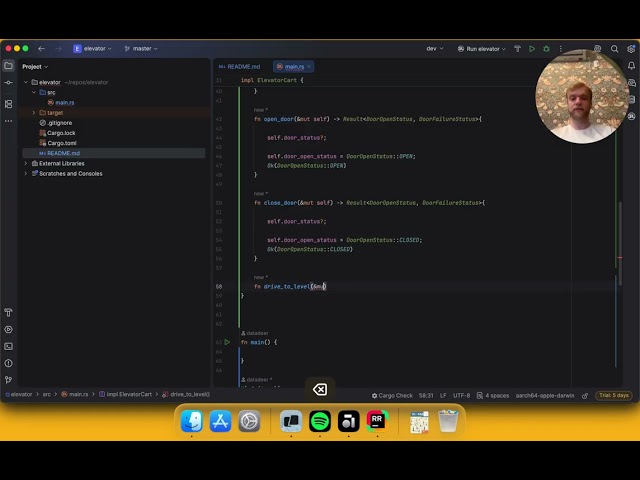Click the Build project hammer in toolbar
The width and height of the screenshot is (640, 480).
pos(517,49)
